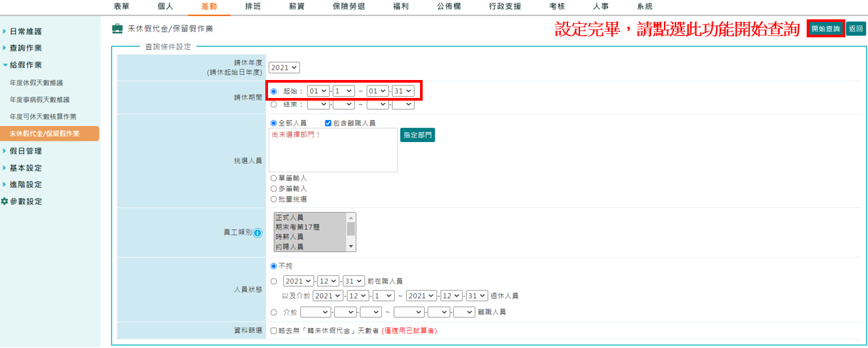The height and width of the screenshot is (348, 868).
Task: Open the 薪資 top menu
Action: click(x=296, y=6)
